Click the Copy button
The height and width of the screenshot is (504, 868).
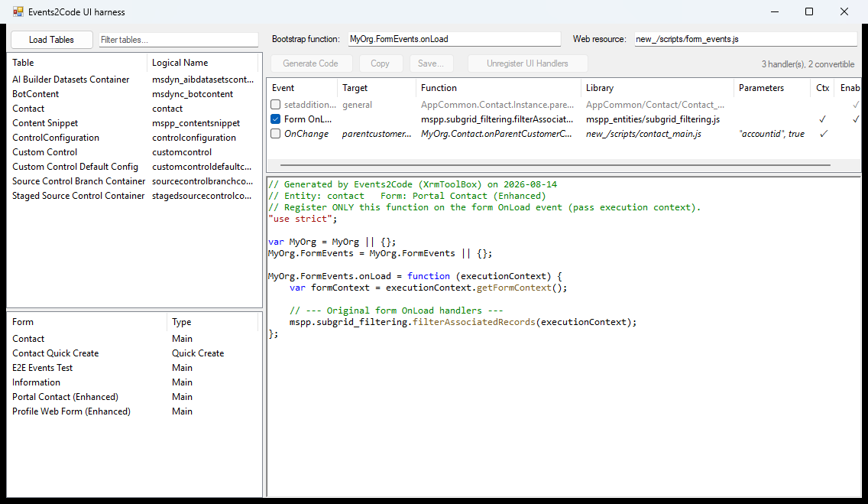[381, 63]
